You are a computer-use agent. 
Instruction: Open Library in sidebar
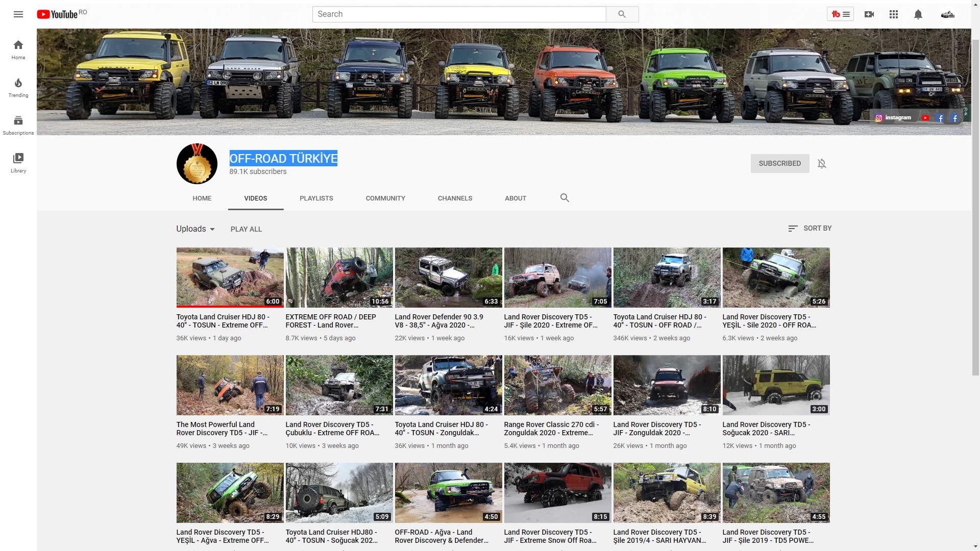click(18, 163)
